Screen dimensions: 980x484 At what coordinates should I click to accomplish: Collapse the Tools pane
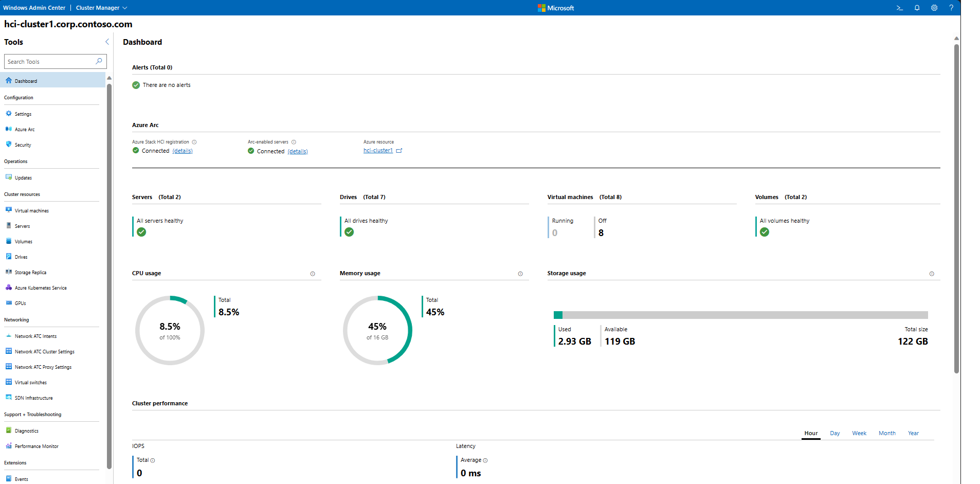click(106, 42)
